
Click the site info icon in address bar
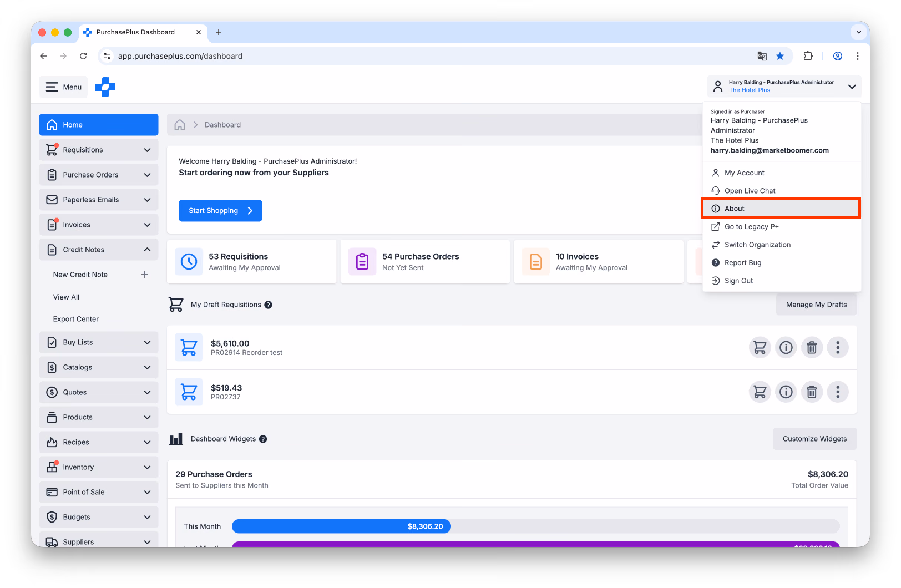click(108, 56)
